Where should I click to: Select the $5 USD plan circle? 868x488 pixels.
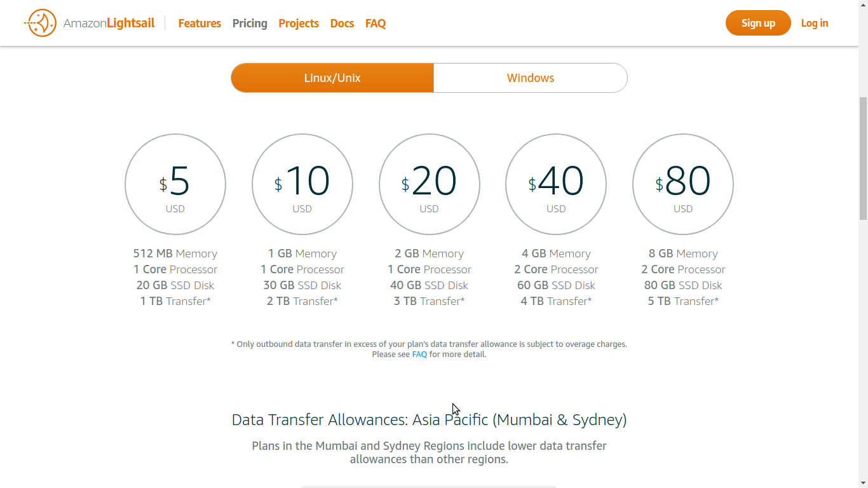tap(175, 184)
